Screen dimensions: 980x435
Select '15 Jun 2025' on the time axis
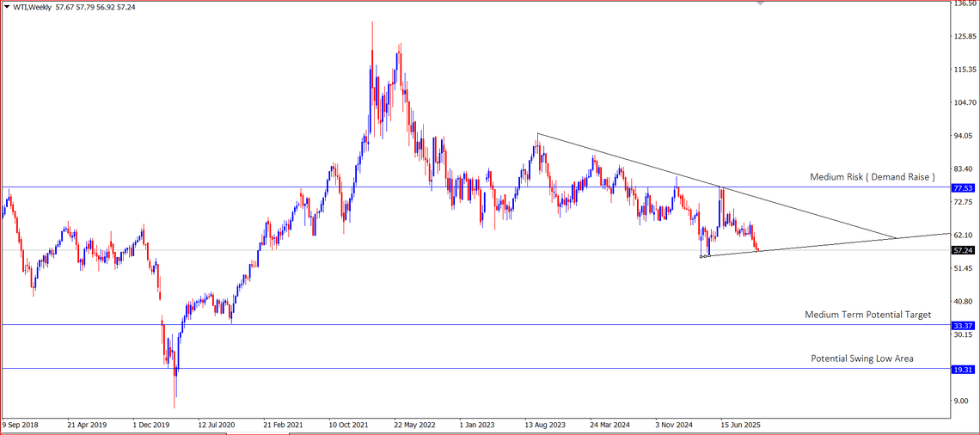pos(741,425)
